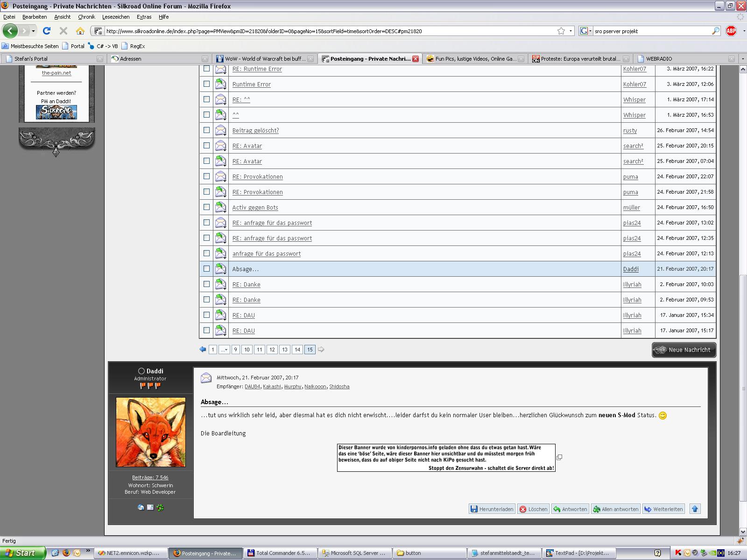Open the back/forward history dropdown arrow
This screenshot has width=747, height=560.
coord(33,31)
